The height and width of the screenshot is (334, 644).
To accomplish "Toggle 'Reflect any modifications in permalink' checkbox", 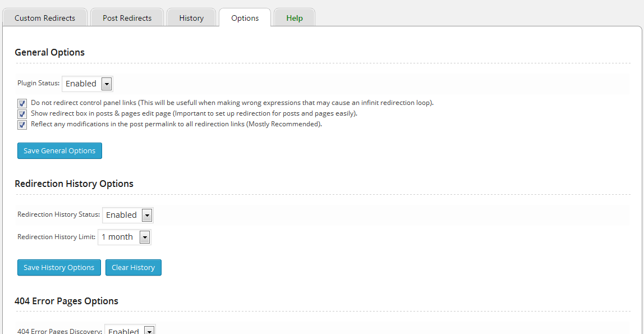I will coord(22,125).
